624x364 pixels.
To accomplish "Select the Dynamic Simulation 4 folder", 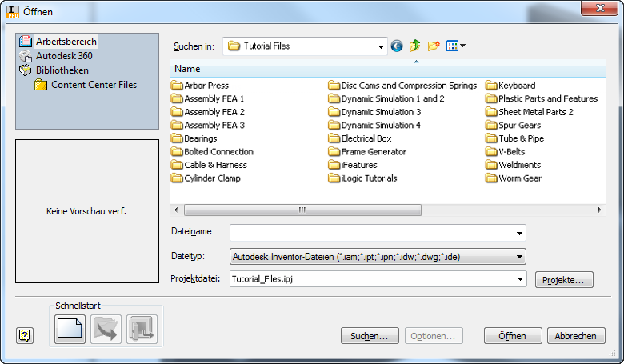I will pyautogui.click(x=374, y=126).
